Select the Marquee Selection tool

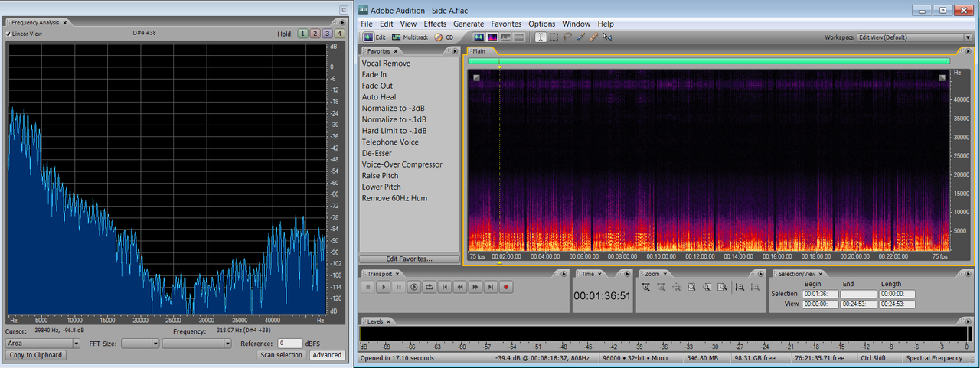[554, 37]
